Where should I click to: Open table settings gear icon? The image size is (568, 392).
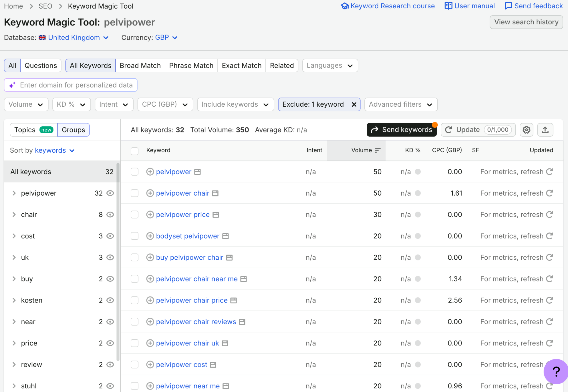tap(526, 130)
